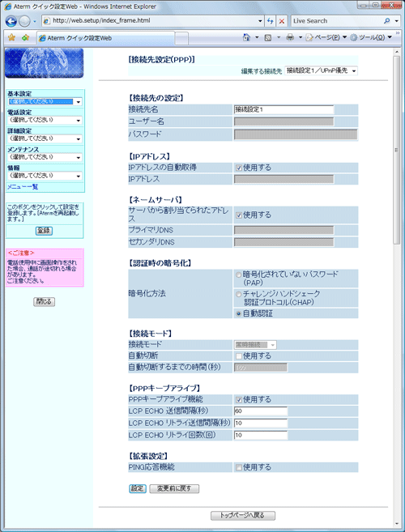Open the 編集する接続先 dropdown
405x532 pixels.
pyautogui.click(x=321, y=70)
